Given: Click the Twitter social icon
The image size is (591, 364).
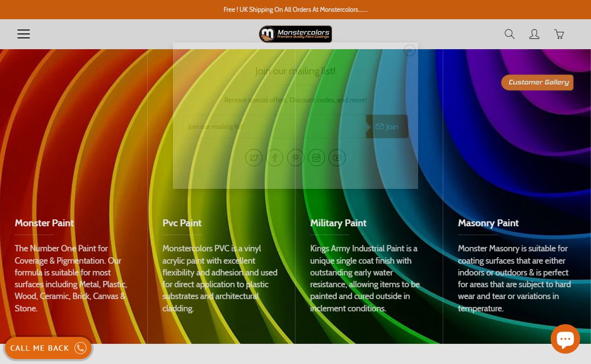Looking at the screenshot, I should pos(254,158).
